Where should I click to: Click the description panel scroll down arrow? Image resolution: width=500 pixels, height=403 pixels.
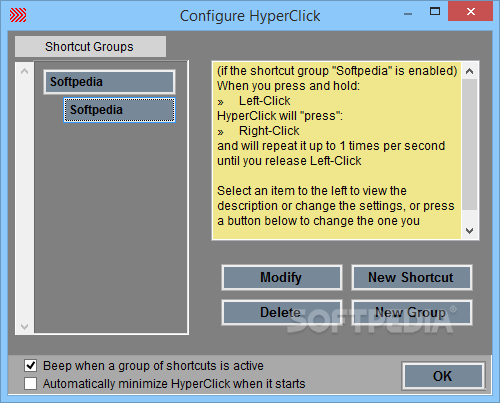(469, 231)
